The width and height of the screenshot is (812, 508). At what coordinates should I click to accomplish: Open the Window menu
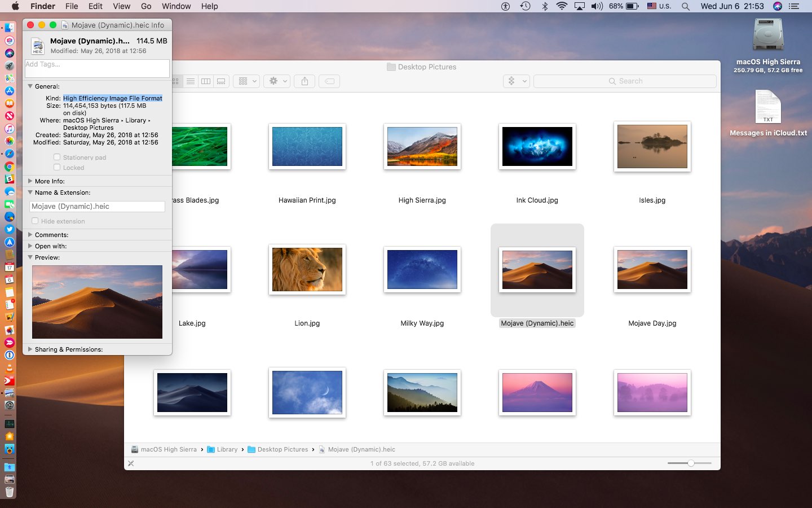coord(176,6)
